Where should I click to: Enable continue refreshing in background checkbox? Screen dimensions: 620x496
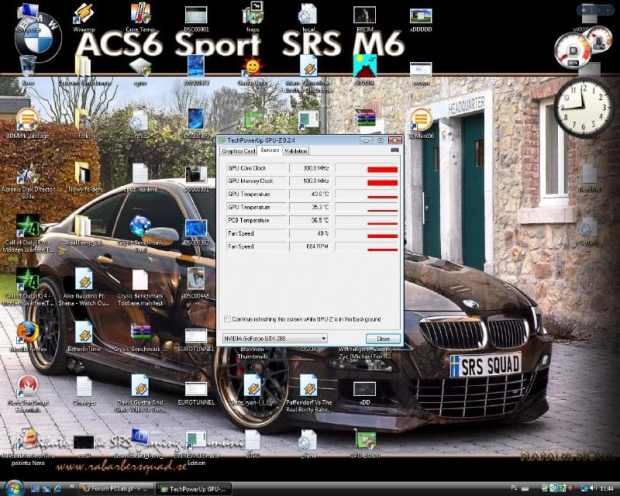227,319
